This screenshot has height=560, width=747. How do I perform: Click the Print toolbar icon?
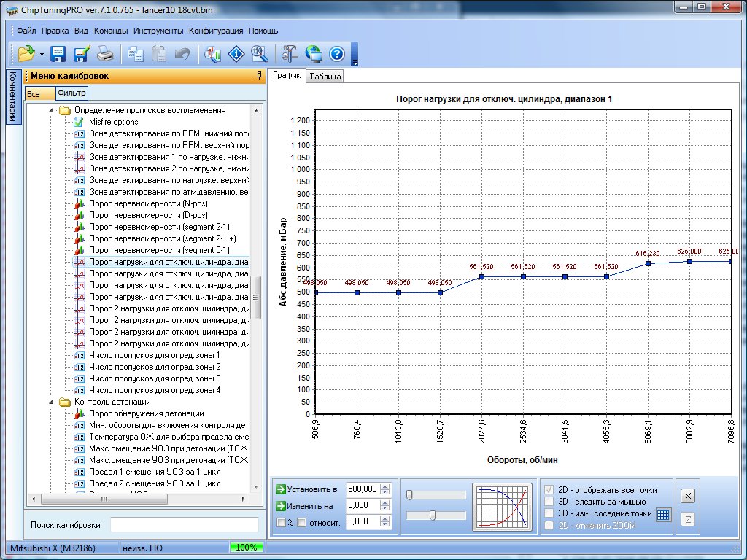[x=105, y=53]
